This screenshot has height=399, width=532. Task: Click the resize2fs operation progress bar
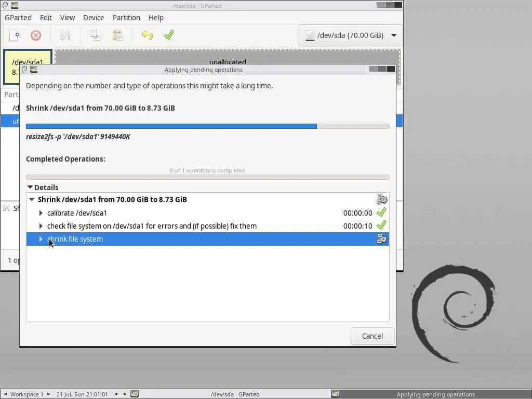(x=208, y=126)
